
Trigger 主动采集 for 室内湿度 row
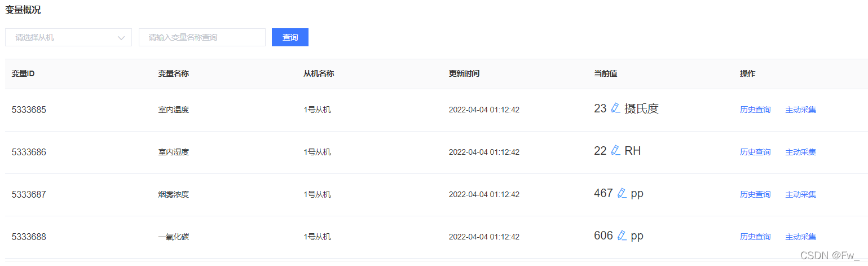(x=800, y=152)
